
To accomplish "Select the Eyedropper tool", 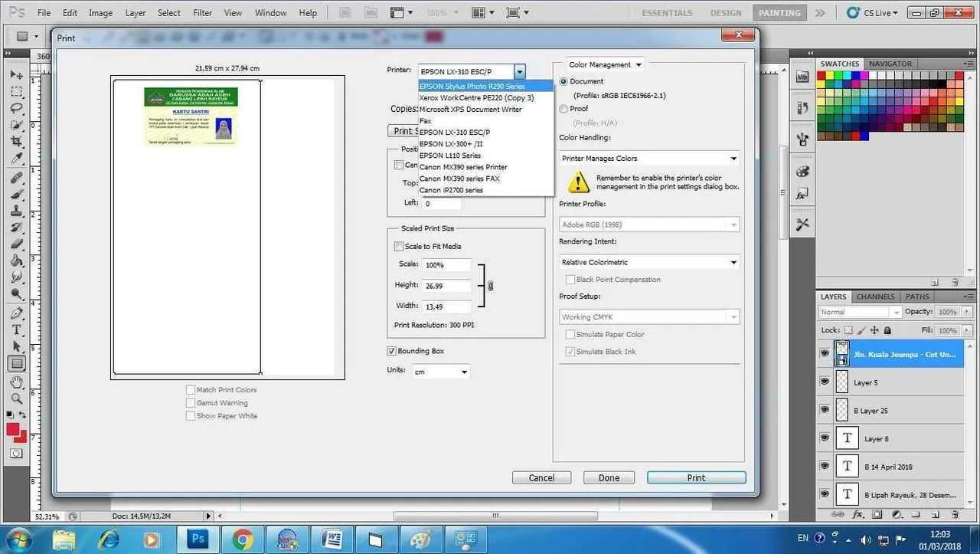I will [16, 159].
